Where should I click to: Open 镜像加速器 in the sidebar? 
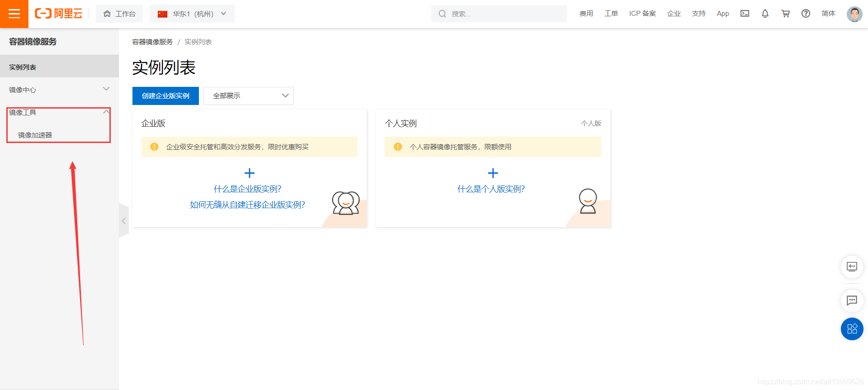point(35,135)
